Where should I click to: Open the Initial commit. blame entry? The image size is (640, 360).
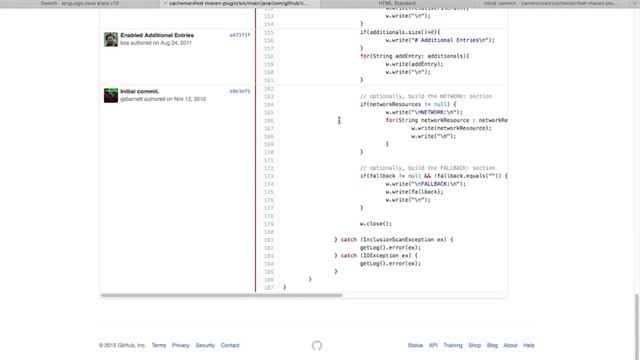[x=139, y=91]
